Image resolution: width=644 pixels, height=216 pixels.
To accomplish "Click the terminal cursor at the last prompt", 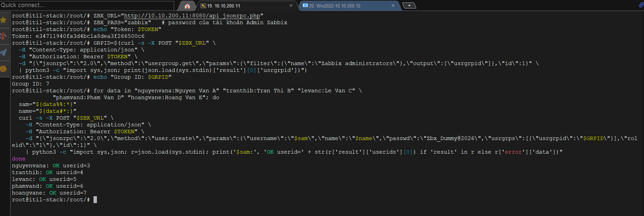I will (95, 200).
